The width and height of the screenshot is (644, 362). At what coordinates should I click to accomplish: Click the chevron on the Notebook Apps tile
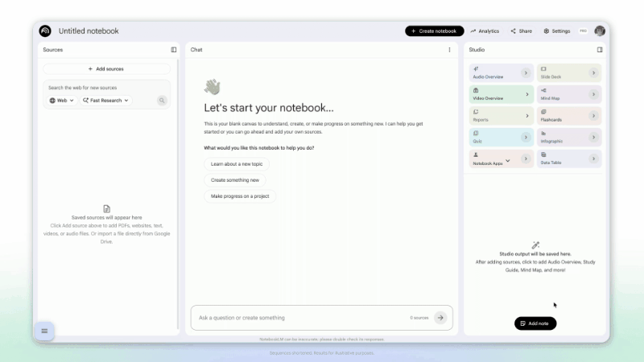coord(526,158)
